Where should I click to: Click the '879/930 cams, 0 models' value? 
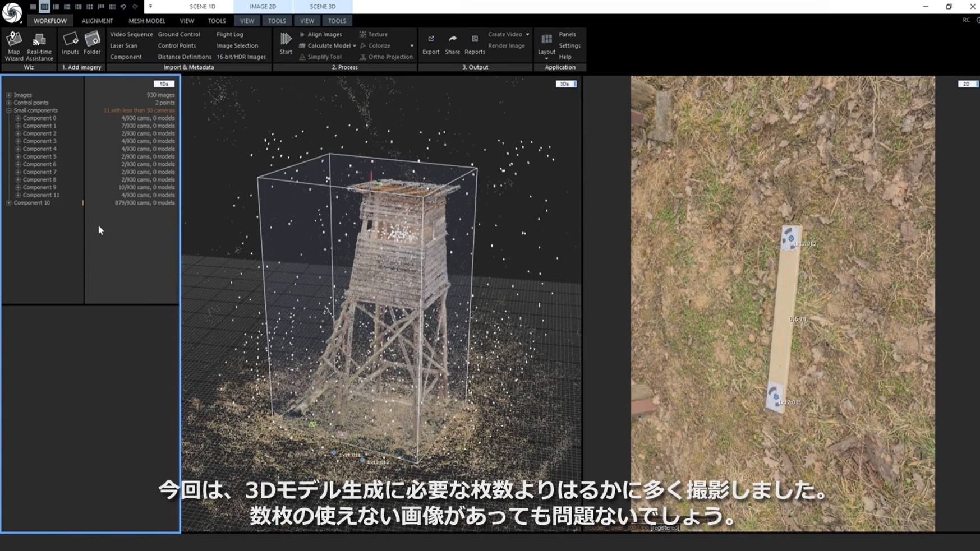pyautogui.click(x=145, y=203)
